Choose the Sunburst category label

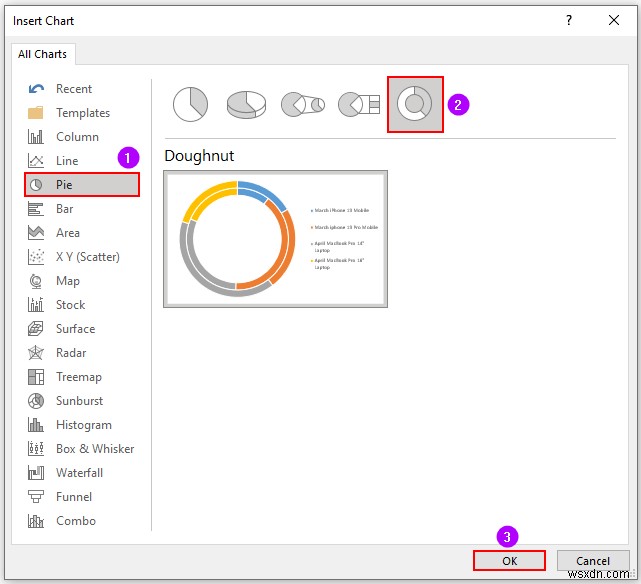(x=80, y=401)
